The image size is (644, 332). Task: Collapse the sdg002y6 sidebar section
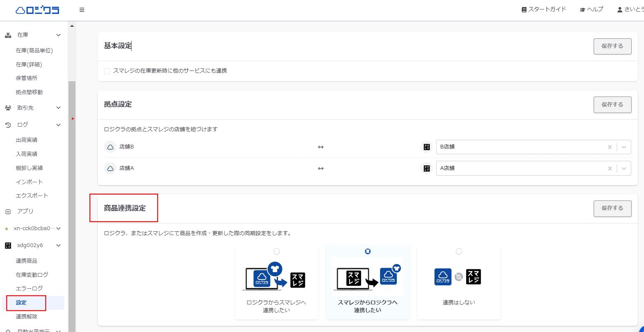(x=59, y=245)
